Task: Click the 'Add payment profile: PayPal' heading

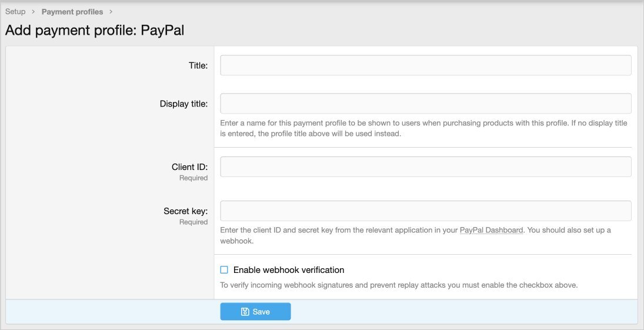Action: (95, 31)
